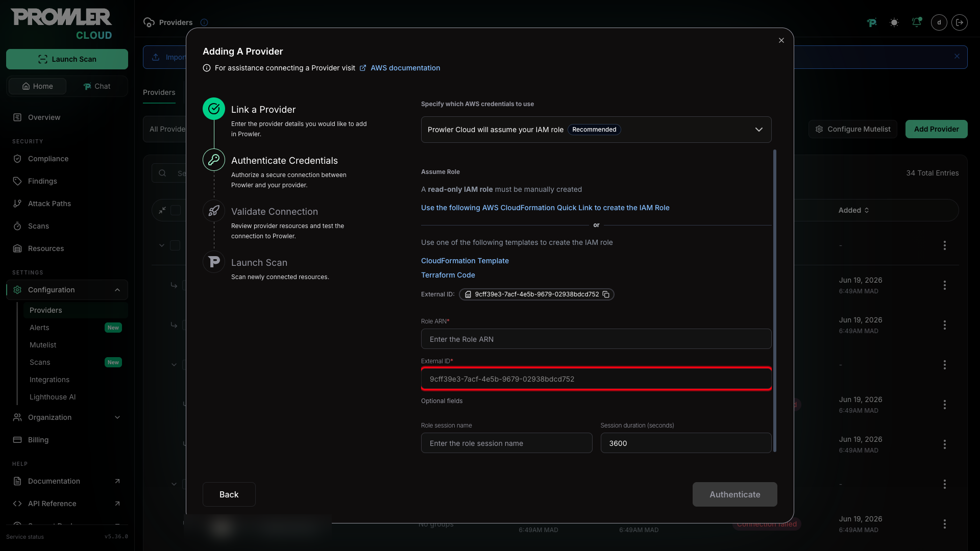
Task: Click the Launch Scan step icon
Action: click(214, 262)
